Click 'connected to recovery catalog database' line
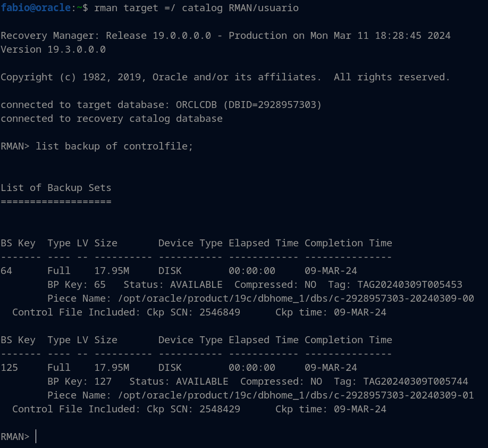 click(x=112, y=119)
